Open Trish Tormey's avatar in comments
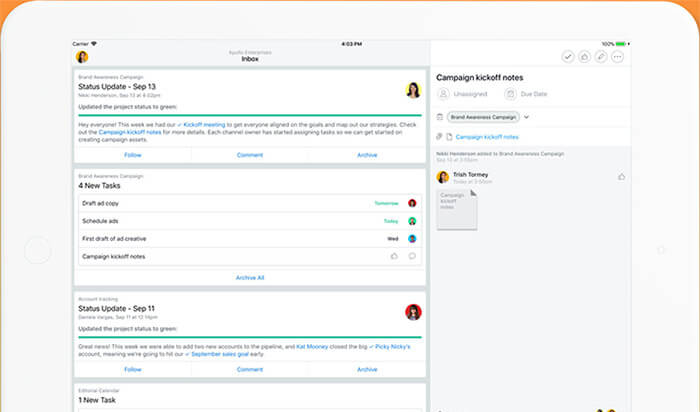The height and width of the screenshot is (412, 700). [x=443, y=177]
